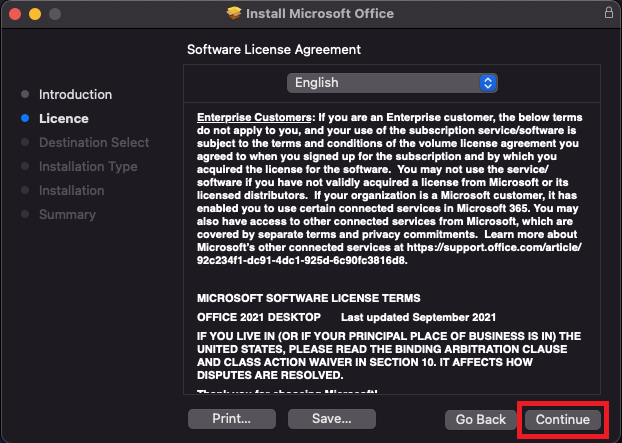Click the Installation step label

(71, 190)
